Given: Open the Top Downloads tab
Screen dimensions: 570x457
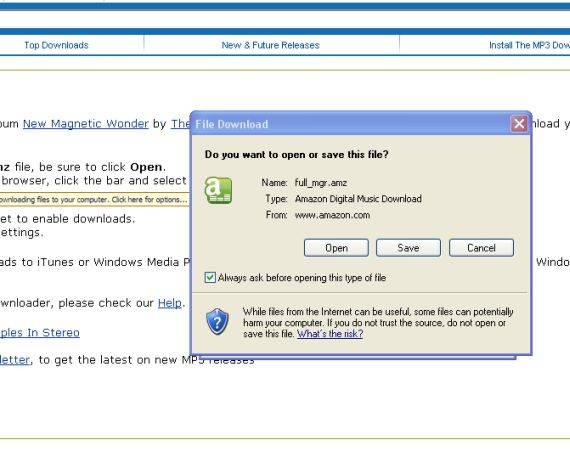Looking at the screenshot, I should point(56,45).
